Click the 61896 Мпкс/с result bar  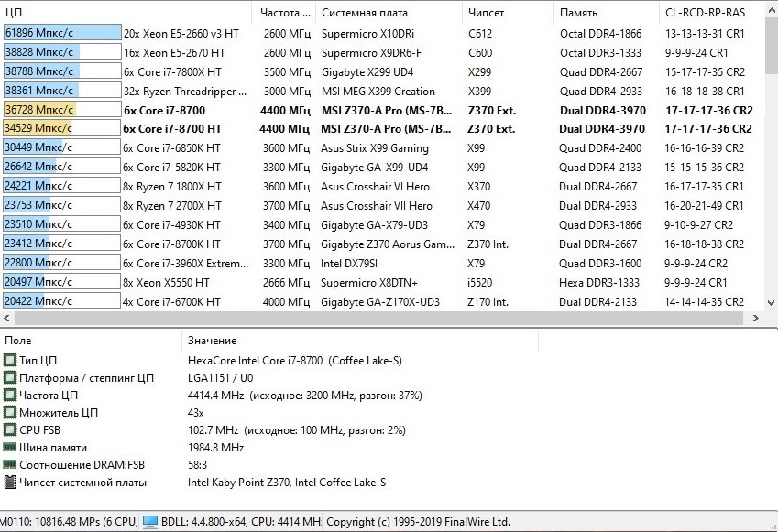(x=62, y=33)
